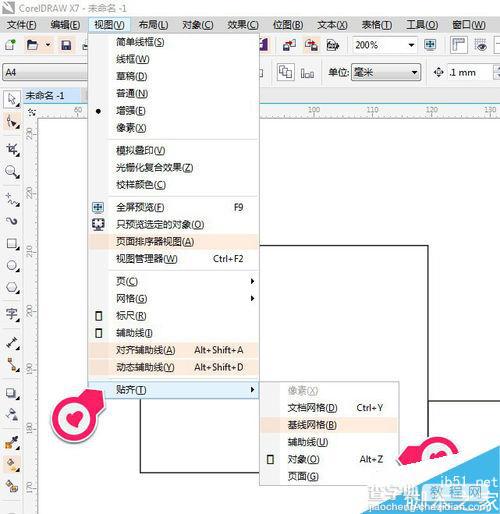The width and height of the screenshot is (500, 514).
Task: Expand the Page (页) submenu
Action: click(x=173, y=281)
